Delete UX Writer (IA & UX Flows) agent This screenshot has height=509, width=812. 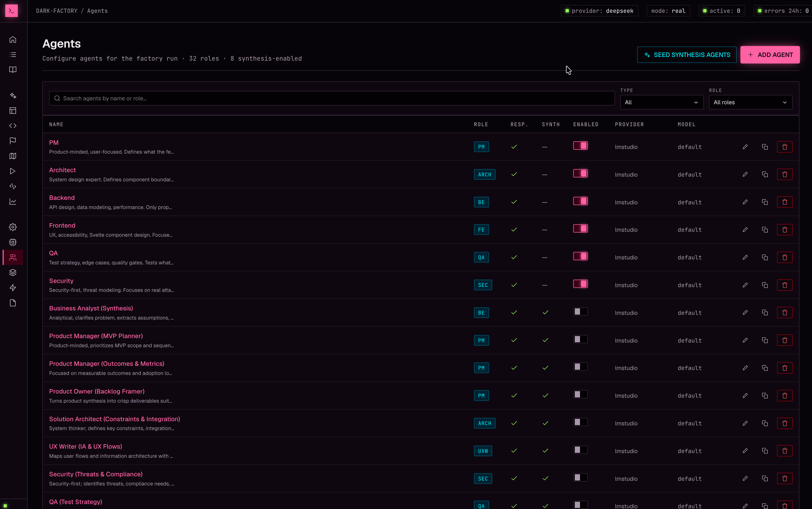click(784, 451)
